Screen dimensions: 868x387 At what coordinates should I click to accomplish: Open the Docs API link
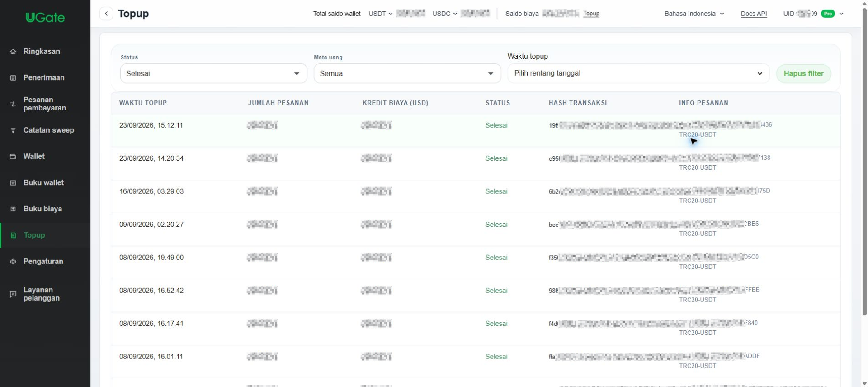[754, 14]
